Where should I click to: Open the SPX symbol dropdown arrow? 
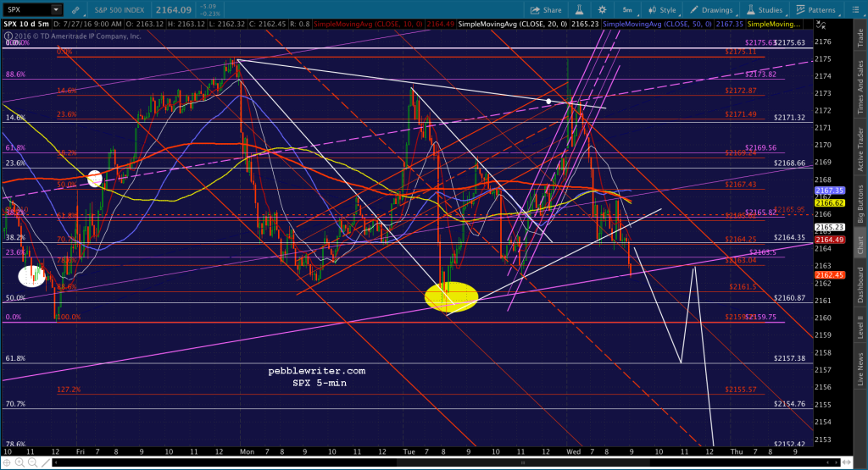(x=56, y=9)
